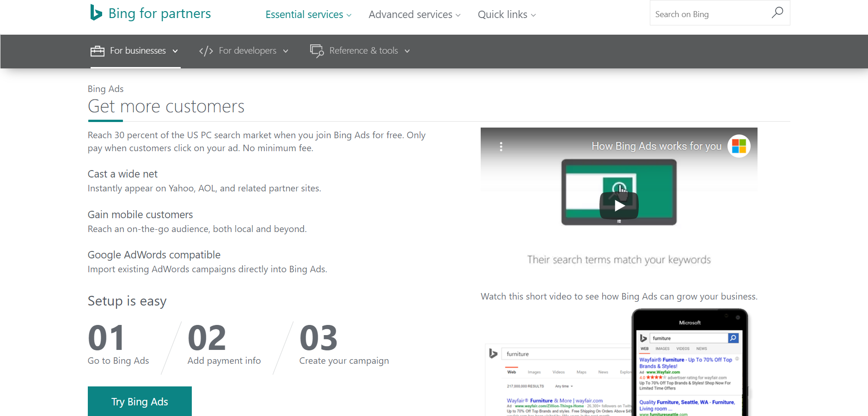The width and height of the screenshot is (868, 416).
Task: Click the 02 Add payment info step
Action: coord(224,345)
